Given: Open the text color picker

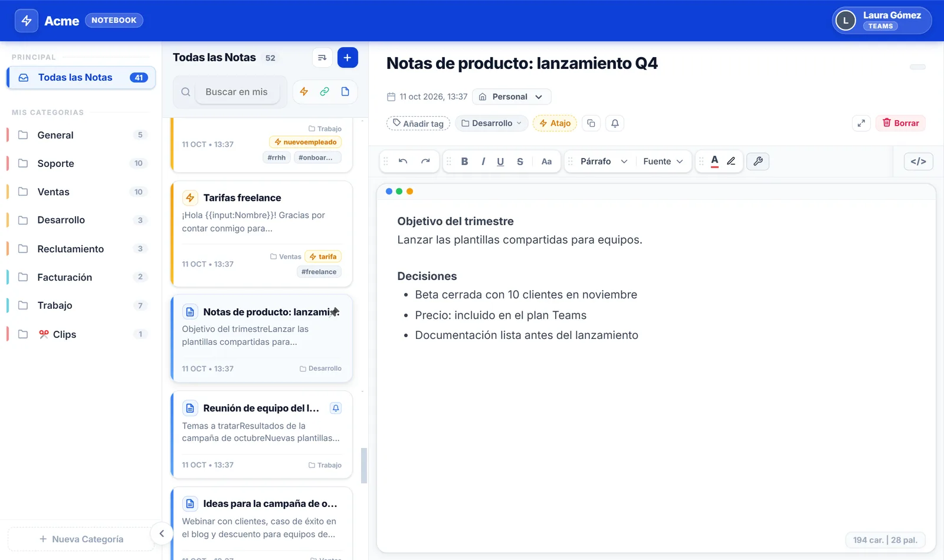Looking at the screenshot, I should click(x=714, y=161).
